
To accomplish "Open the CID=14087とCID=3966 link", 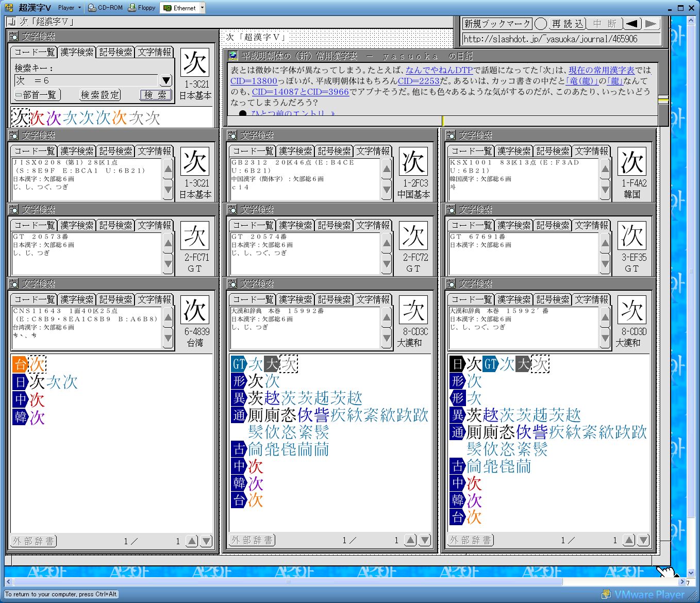I will coord(301,92).
